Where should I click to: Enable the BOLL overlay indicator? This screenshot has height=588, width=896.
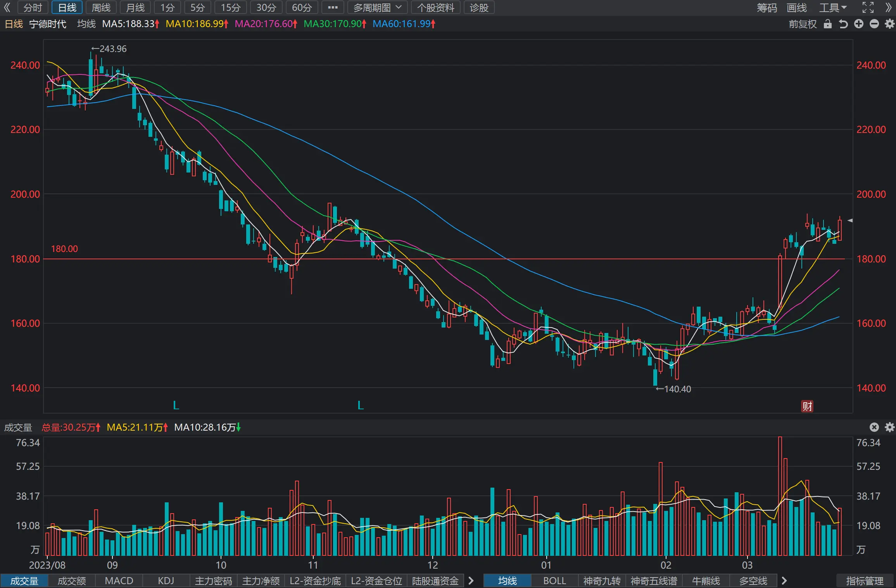[x=554, y=581]
